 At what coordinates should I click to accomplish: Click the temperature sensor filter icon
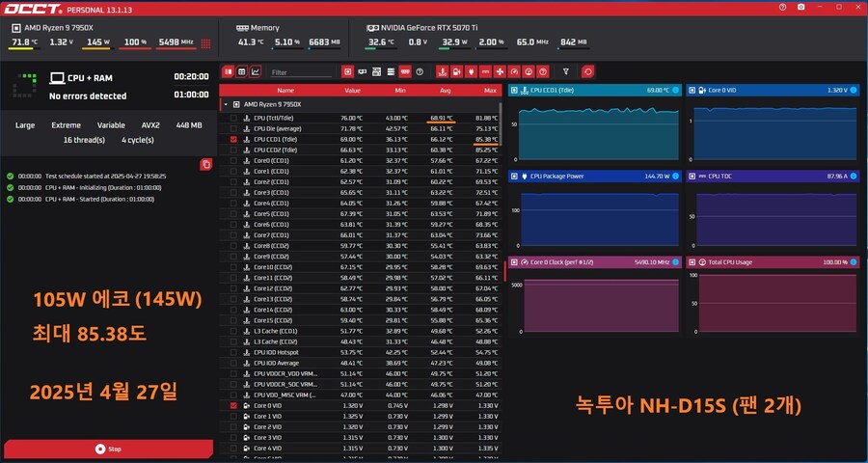[442, 71]
